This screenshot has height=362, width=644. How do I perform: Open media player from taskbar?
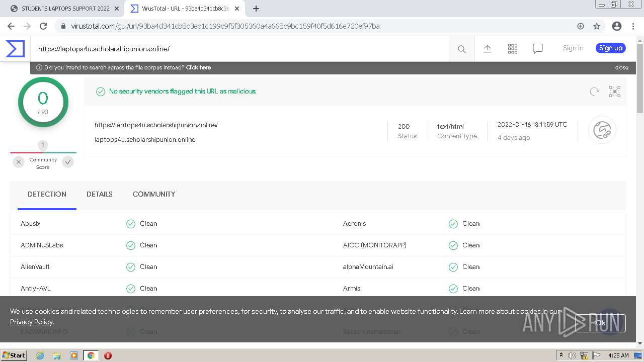(74, 355)
